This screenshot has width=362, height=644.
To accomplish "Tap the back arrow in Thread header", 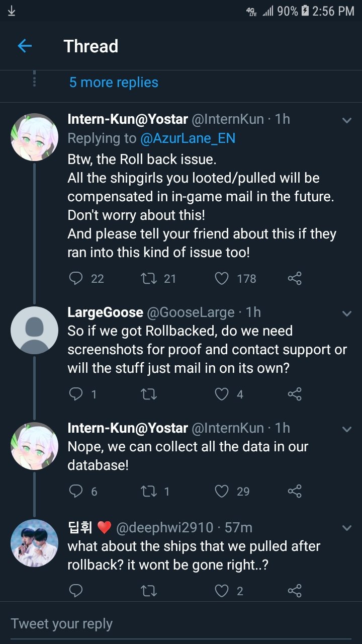I will tap(25, 46).
